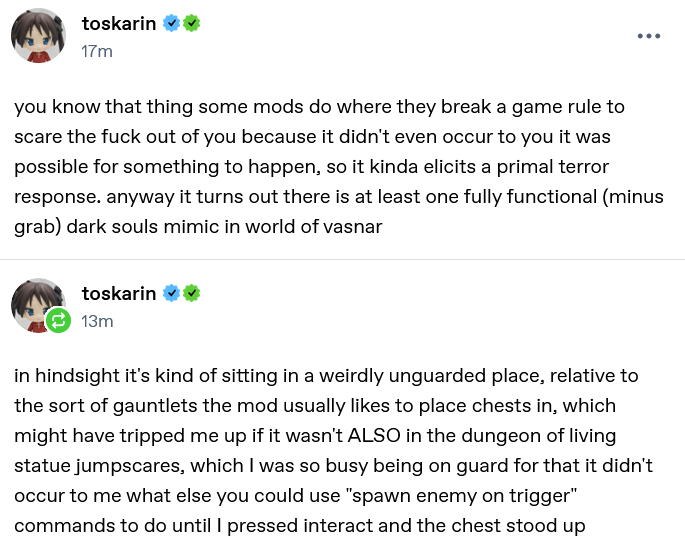Click blue verified badge on the 17m post
This screenshot has height=556, width=685.
tap(173, 23)
